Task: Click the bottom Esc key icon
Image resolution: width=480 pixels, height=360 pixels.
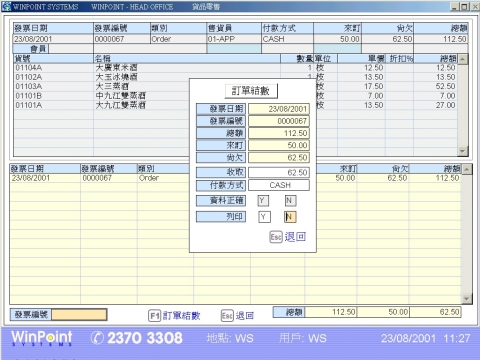Action: pyautogui.click(x=227, y=316)
